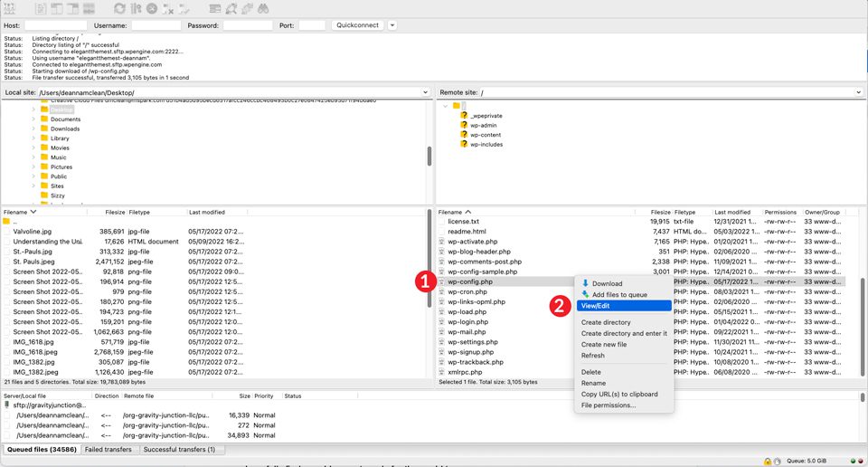The height and width of the screenshot is (467, 868).
Task: Open the Local site path dropdown
Action: pyautogui.click(x=425, y=92)
